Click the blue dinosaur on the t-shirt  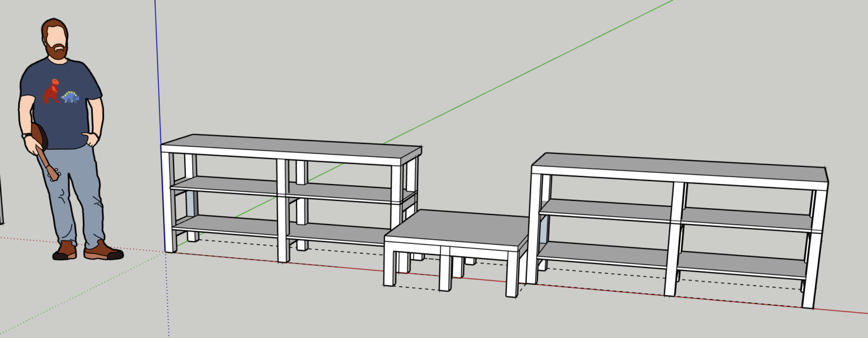[x=71, y=97]
